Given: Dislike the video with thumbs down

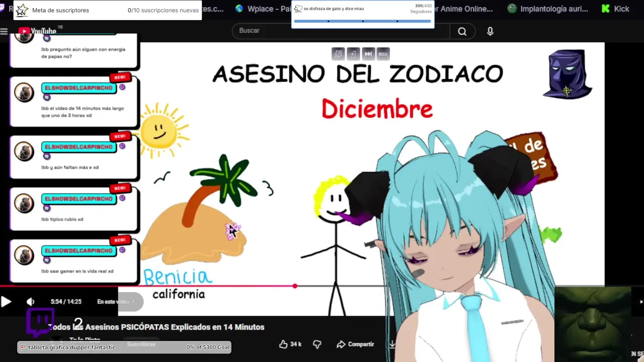Looking at the screenshot, I should click(x=317, y=344).
